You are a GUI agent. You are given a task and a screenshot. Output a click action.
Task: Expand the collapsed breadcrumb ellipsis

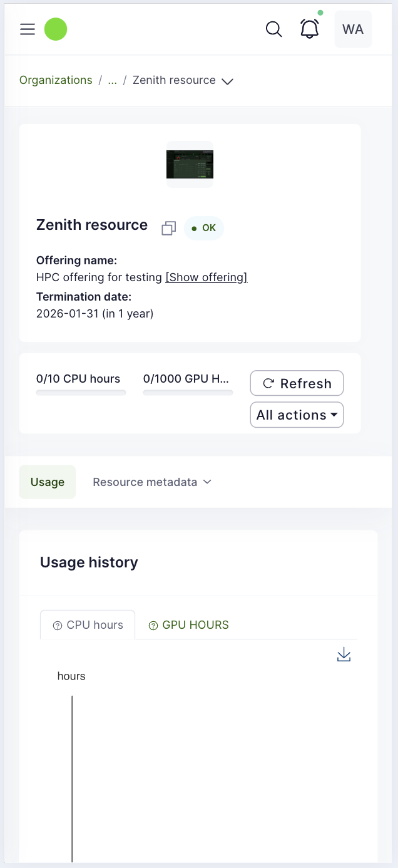coord(113,80)
